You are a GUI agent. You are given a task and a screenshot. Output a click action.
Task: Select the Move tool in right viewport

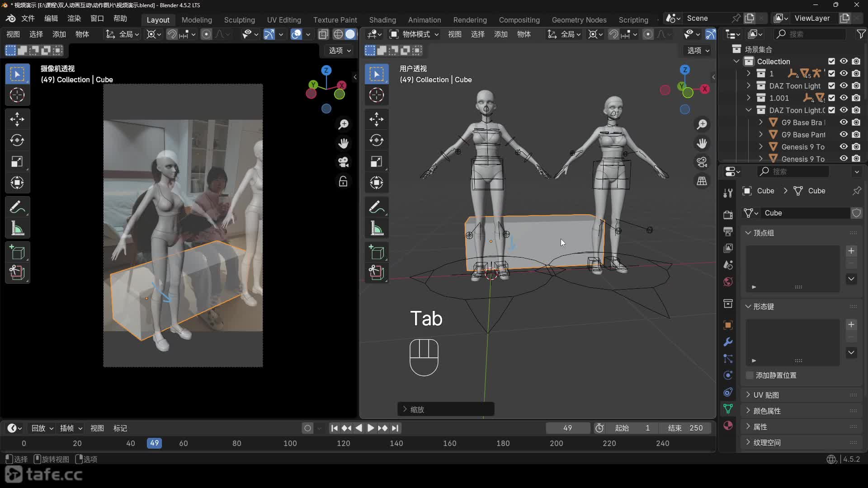377,119
